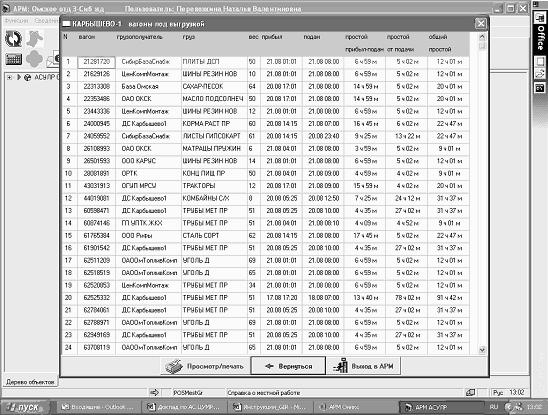The width and height of the screenshot is (548, 415).
Task: Click the МАСЛО ПОДСОЛНЕЧ cargo cell
Action: pyautogui.click(x=214, y=99)
